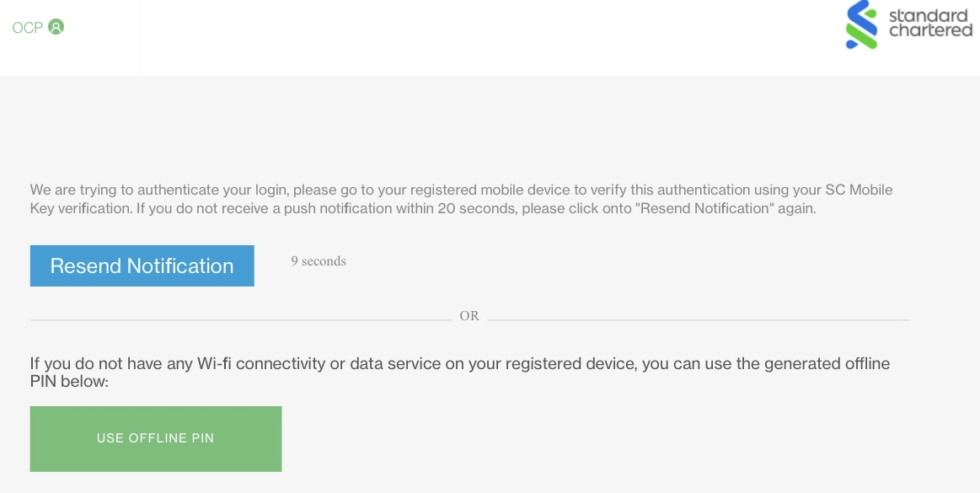The width and height of the screenshot is (980, 493).
Task: Click the person silhouette inside the green circle
Action: pyautogui.click(x=55, y=26)
